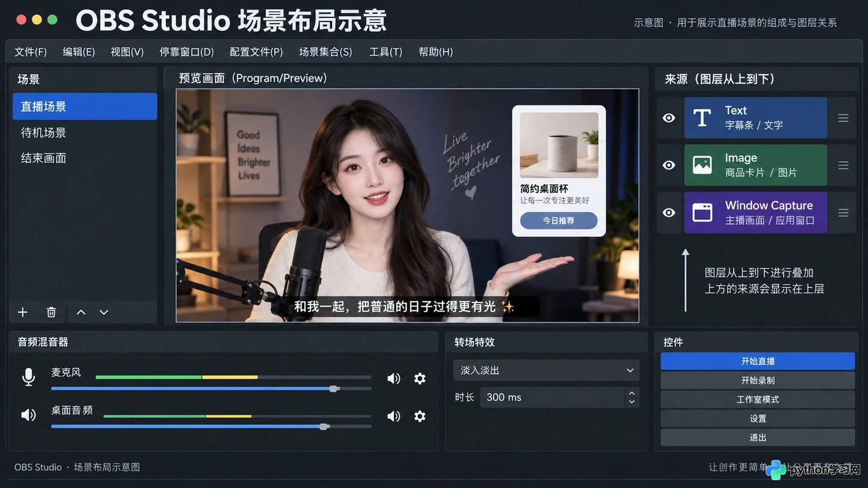
Task: Open 麦克风 audio settings gear
Action: 420,378
